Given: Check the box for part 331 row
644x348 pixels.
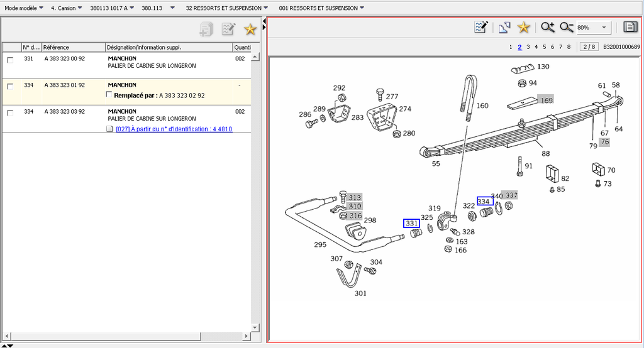Looking at the screenshot, I should pyautogui.click(x=10, y=60).
